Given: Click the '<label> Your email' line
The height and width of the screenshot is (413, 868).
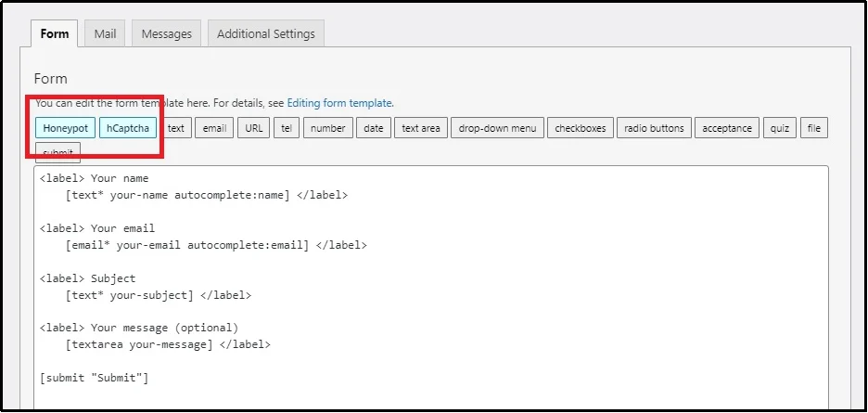Looking at the screenshot, I should pos(97,228).
